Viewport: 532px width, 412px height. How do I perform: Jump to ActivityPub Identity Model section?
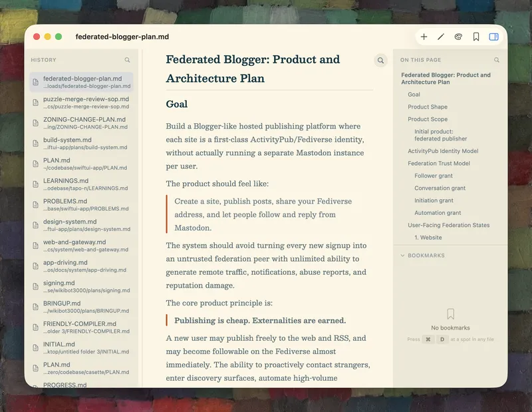443,151
